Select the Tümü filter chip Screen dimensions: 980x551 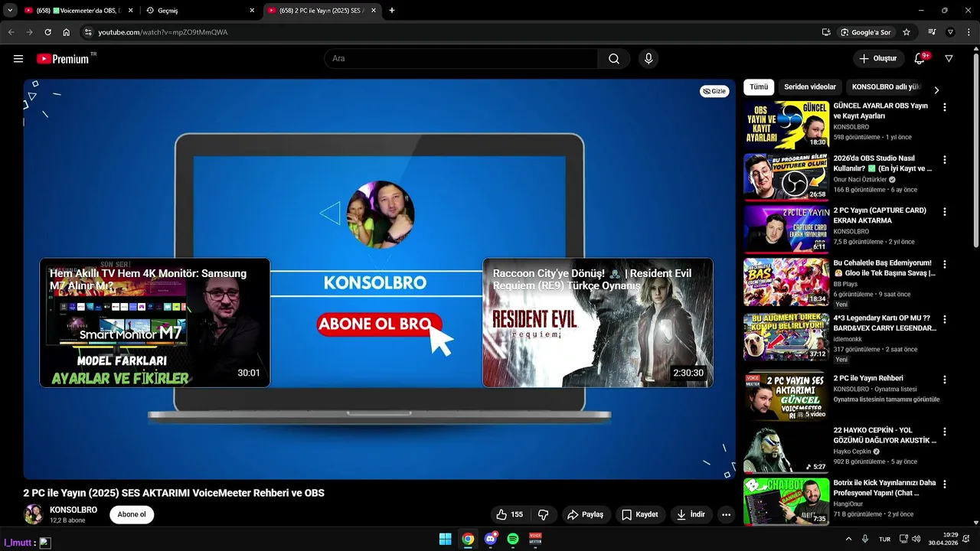pyautogui.click(x=759, y=87)
